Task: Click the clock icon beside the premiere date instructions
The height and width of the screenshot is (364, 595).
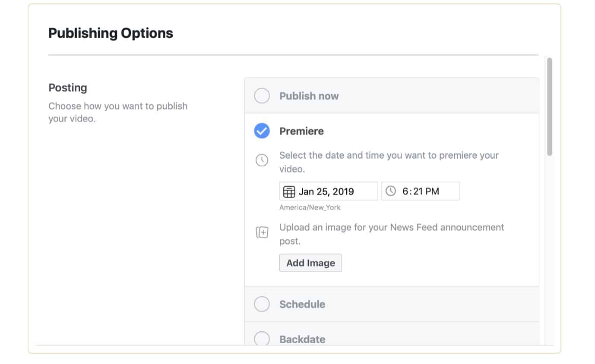Action: pyautogui.click(x=262, y=160)
